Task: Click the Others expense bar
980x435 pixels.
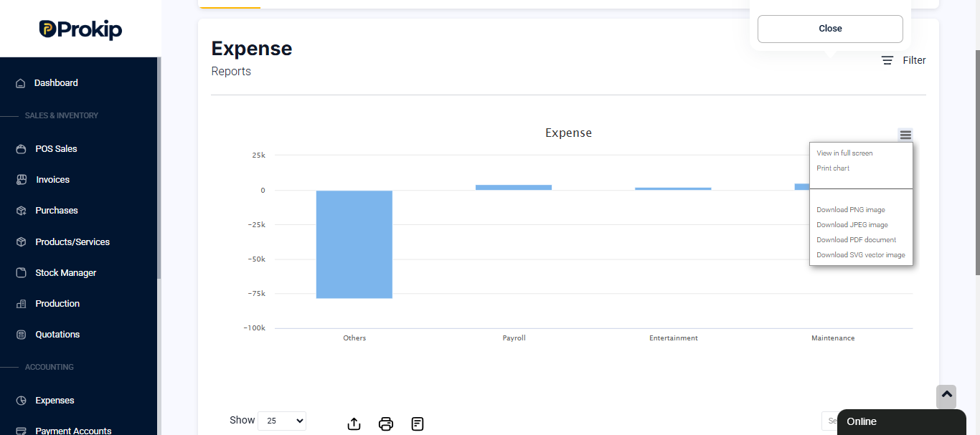Action: pyautogui.click(x=354, y=244)
